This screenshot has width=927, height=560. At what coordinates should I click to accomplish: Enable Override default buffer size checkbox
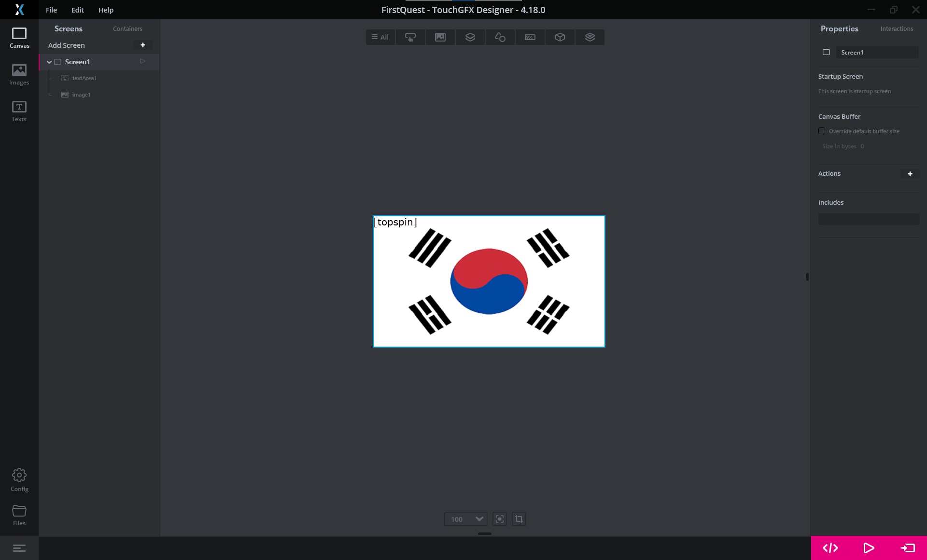[822, 131]
